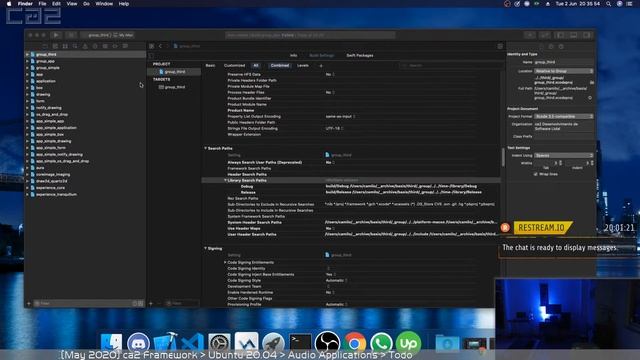Show the issue navigator
The width and height of the screenshot is (640, 360).
point(85,46)
